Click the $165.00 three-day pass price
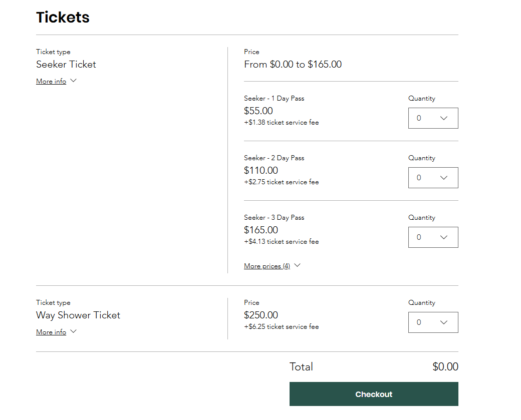This screenshot has width=521, height=420. [261, 230]
